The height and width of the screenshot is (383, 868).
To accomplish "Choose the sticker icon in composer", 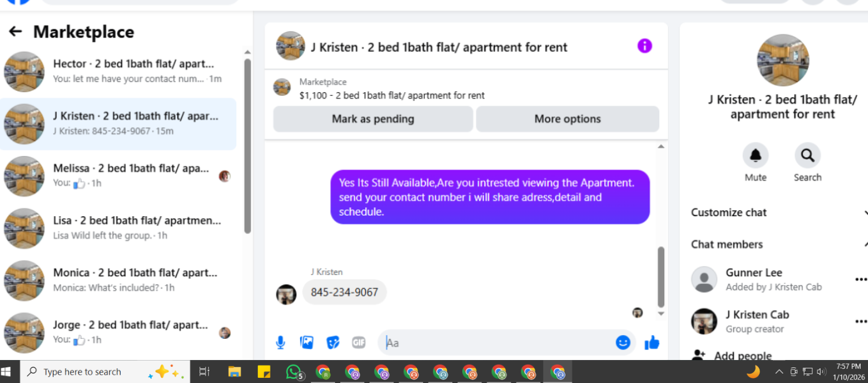I will 333,343.
